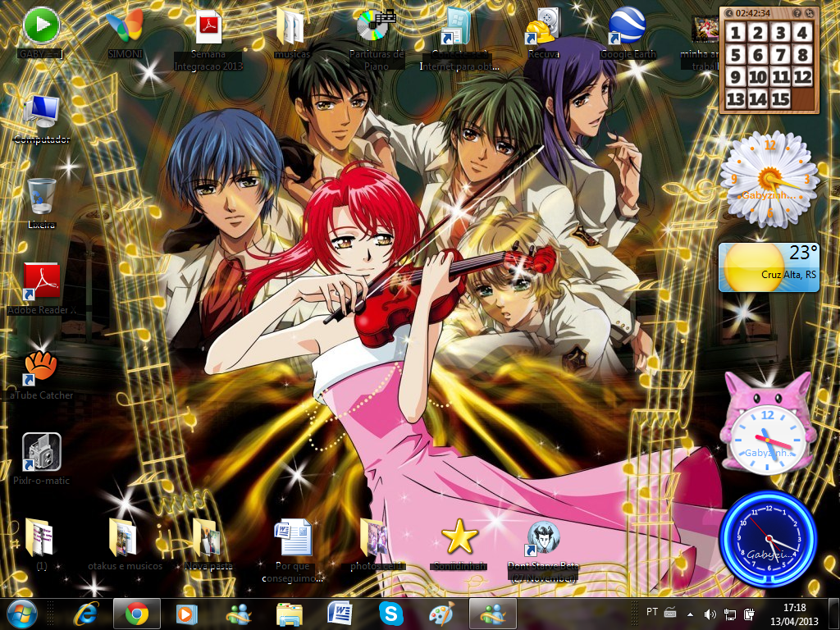Shuffle the puzzle with the arrows button
Viewport: 840px width, 630px height.
point(809,12)
